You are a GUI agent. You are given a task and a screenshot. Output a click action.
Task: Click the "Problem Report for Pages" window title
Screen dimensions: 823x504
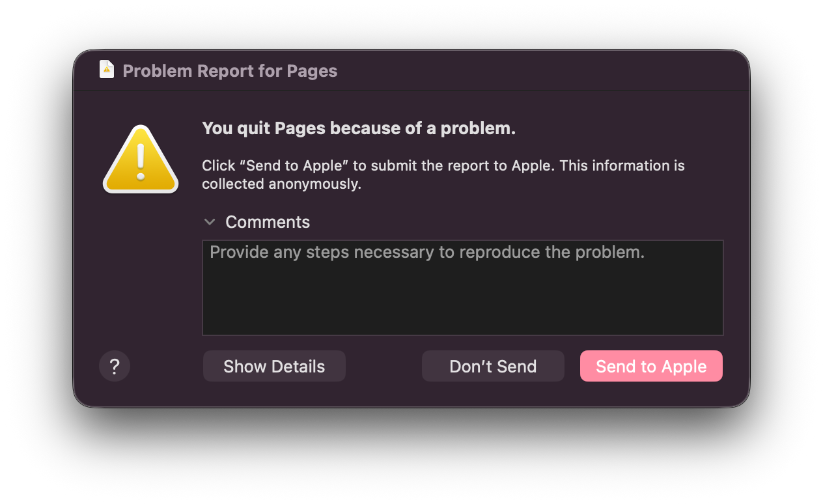pos(230,70)
